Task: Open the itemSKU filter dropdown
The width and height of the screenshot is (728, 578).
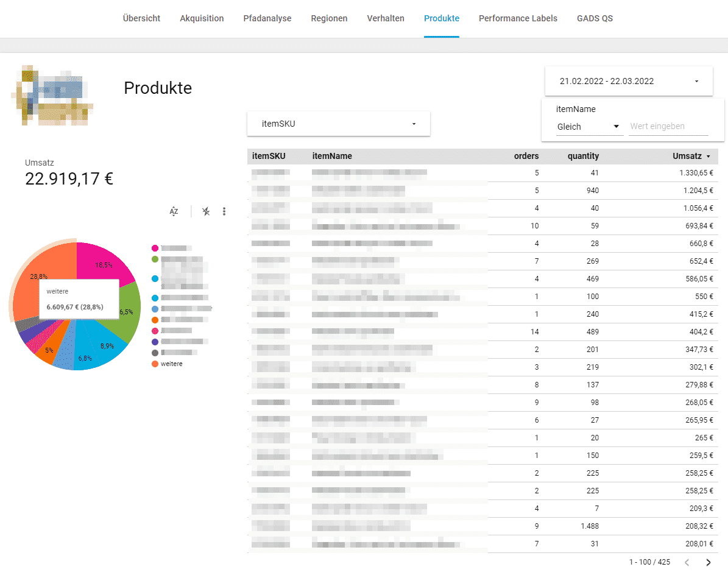Action: click(339, 124)
